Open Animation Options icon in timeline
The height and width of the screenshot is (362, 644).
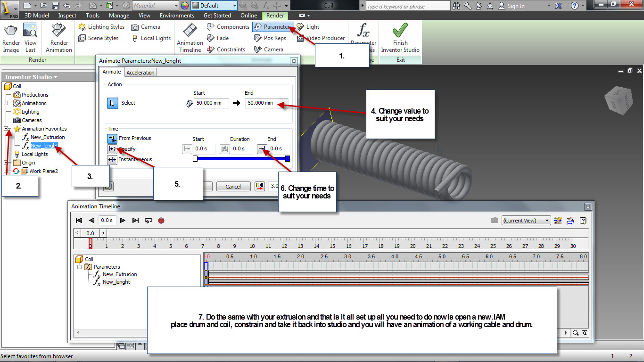pos(558,220)
